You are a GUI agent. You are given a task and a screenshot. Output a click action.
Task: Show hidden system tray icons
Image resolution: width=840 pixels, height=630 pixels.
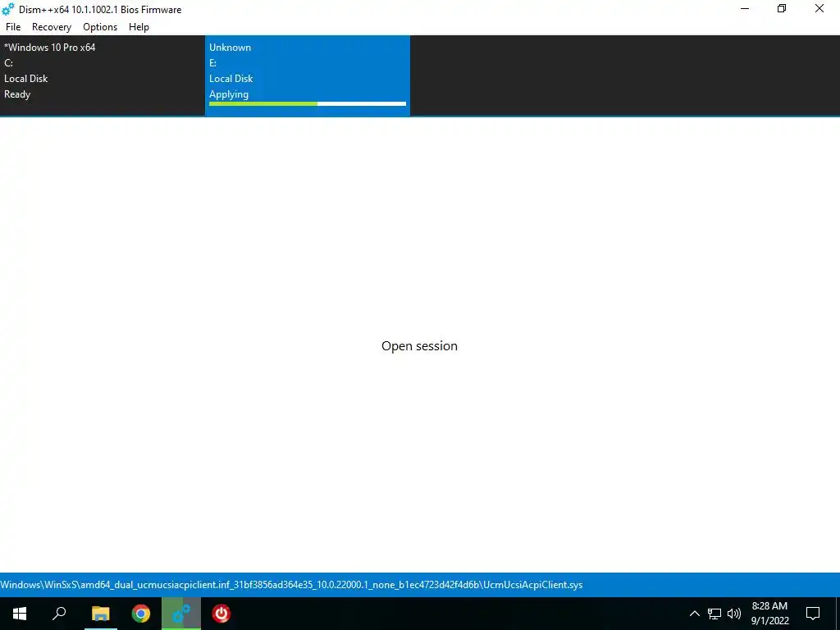click(x=694, y=614)
